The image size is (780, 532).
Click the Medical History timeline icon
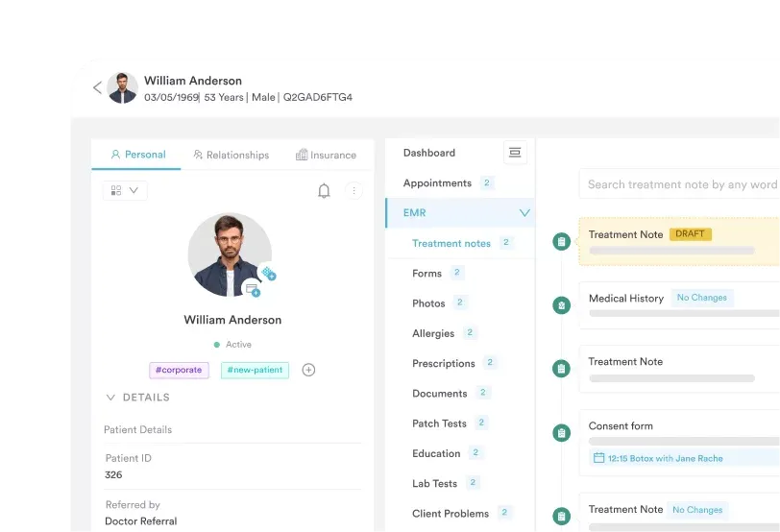point(561,305)
